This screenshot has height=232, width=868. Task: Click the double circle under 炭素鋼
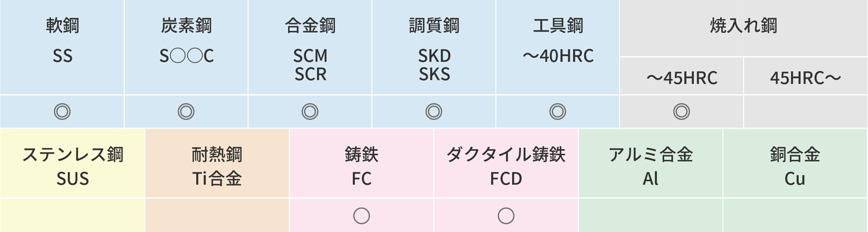[x=186, y=112]
